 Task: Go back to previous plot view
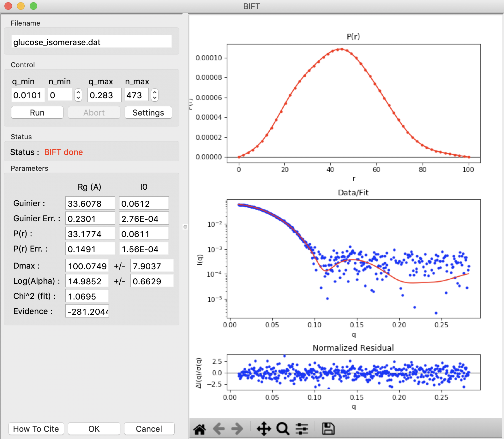219,429
